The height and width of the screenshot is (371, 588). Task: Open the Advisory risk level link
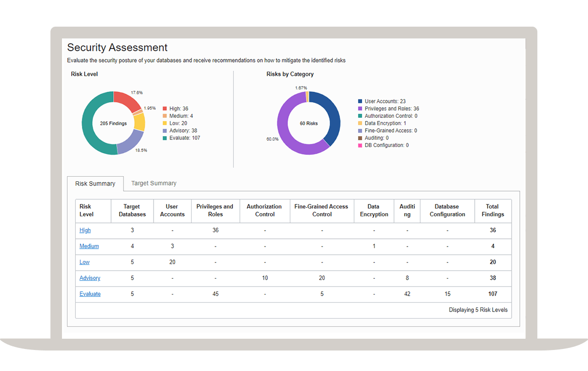click(x=90, y=278)
